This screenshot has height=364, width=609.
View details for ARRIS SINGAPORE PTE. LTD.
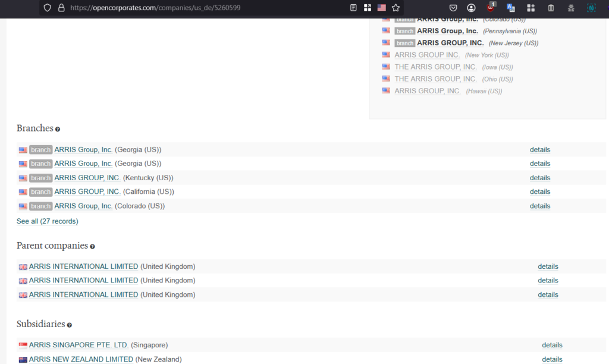552,345
